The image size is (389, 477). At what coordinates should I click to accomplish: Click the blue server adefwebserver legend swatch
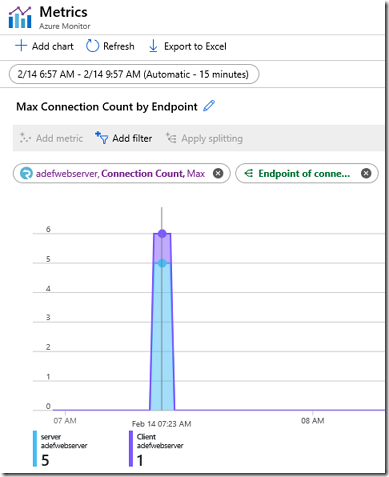pyautogui.click(x=35, y=448)
